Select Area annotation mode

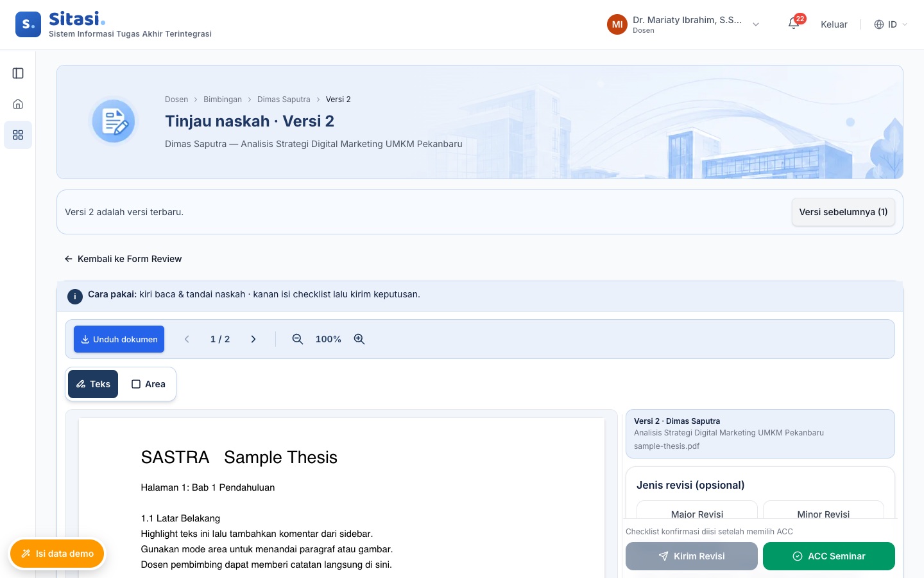[148, 384]
